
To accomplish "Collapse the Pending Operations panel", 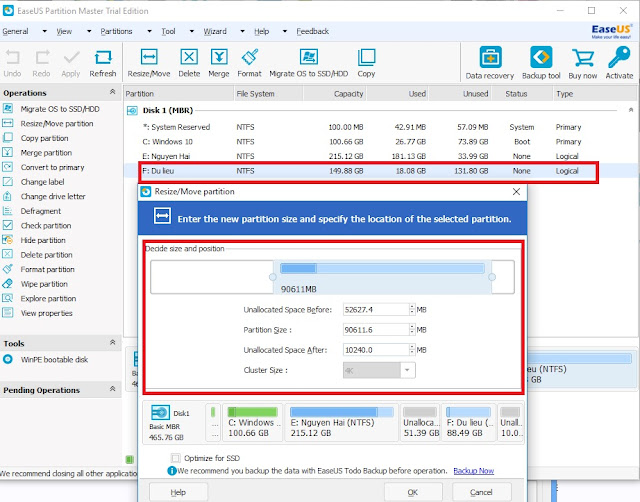I will (x=113, y=389).
